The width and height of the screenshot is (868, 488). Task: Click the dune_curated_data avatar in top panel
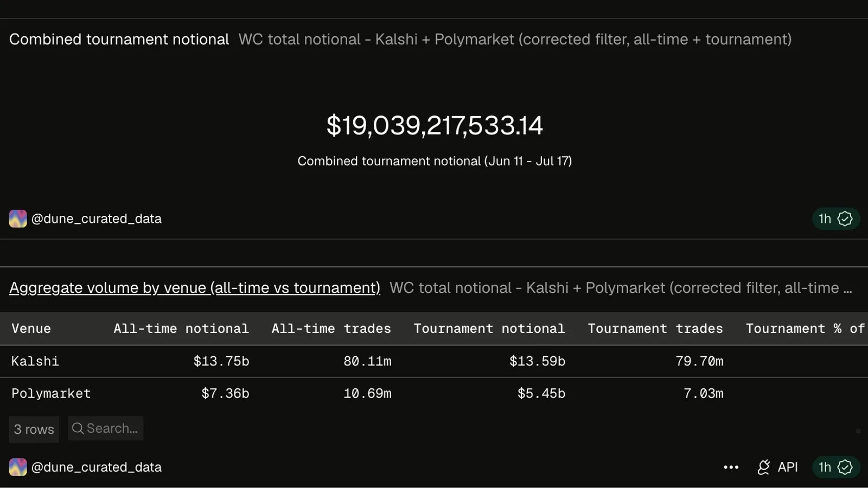click(x=18, y=219)
